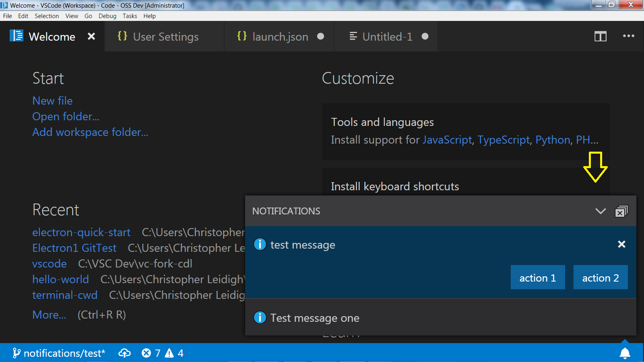The image size is (644, 362).
Task: Click the Clear All Notifications icon
Action: click(622, 211)
